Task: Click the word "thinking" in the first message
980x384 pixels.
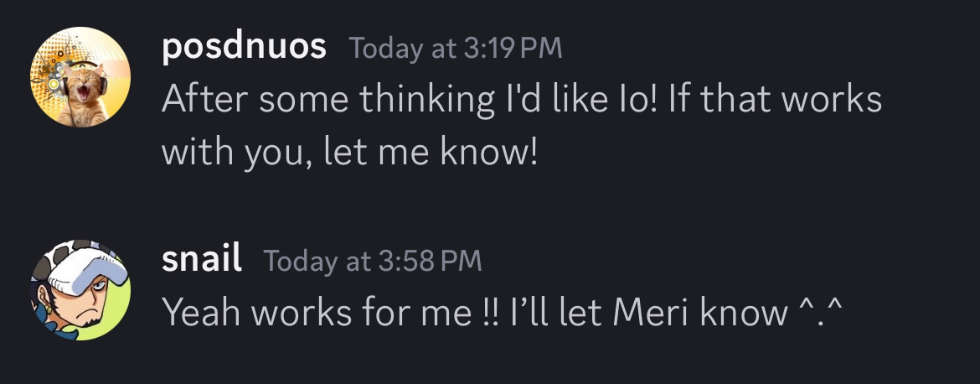Action: coord(427,100)
